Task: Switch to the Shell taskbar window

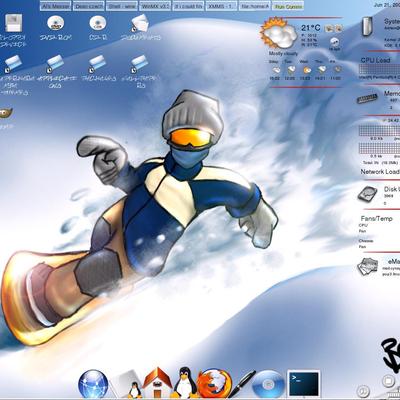Action: pos(122,6)
